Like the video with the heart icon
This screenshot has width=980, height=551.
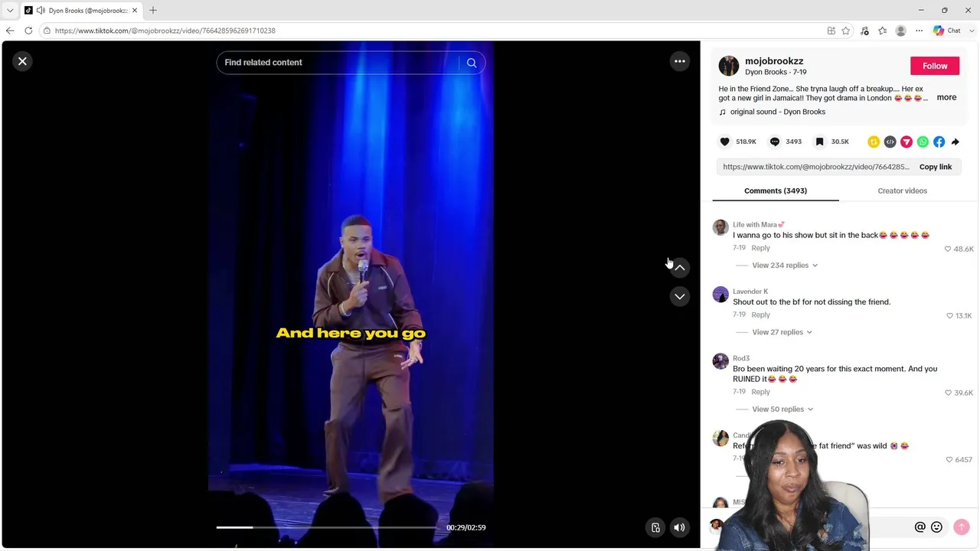pyautogui.click(x=725, y=142)
